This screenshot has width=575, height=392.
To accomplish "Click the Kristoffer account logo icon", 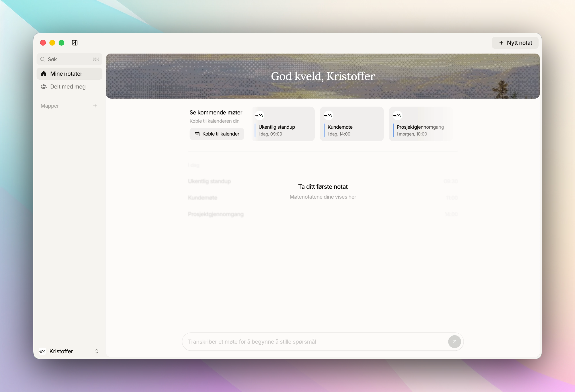I will point(43,351).
